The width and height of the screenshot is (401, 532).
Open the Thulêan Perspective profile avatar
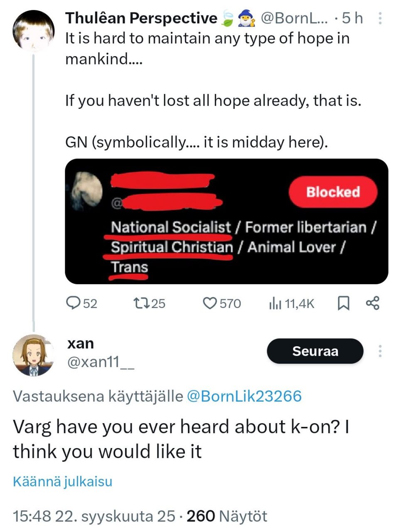tap(34, 31)
